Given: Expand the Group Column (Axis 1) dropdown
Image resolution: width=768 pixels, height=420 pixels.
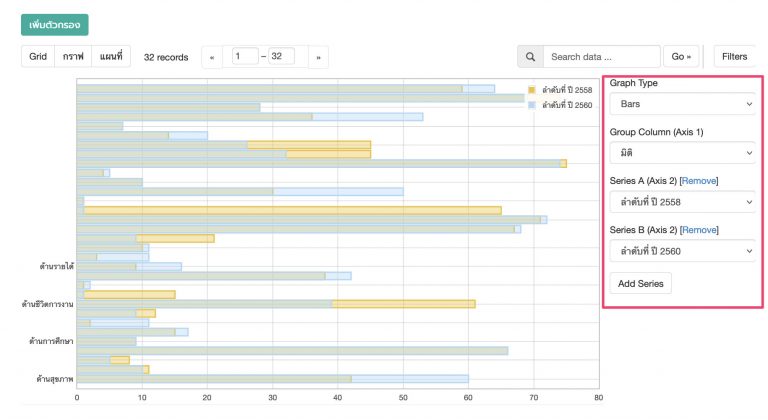Looking at the screenshot, I should tap(683, 153).
